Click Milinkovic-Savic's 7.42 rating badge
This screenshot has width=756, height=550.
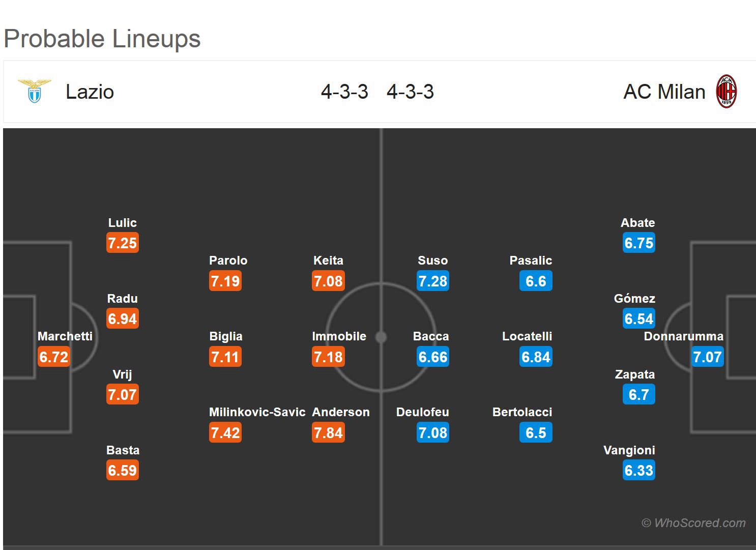pyautogui.click(x=225, y=433)
